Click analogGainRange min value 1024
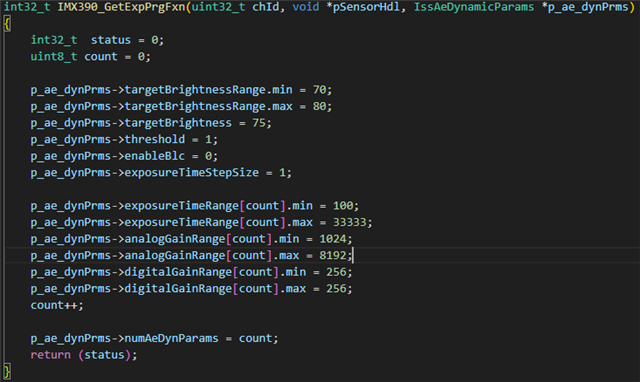 click(333, 239)
